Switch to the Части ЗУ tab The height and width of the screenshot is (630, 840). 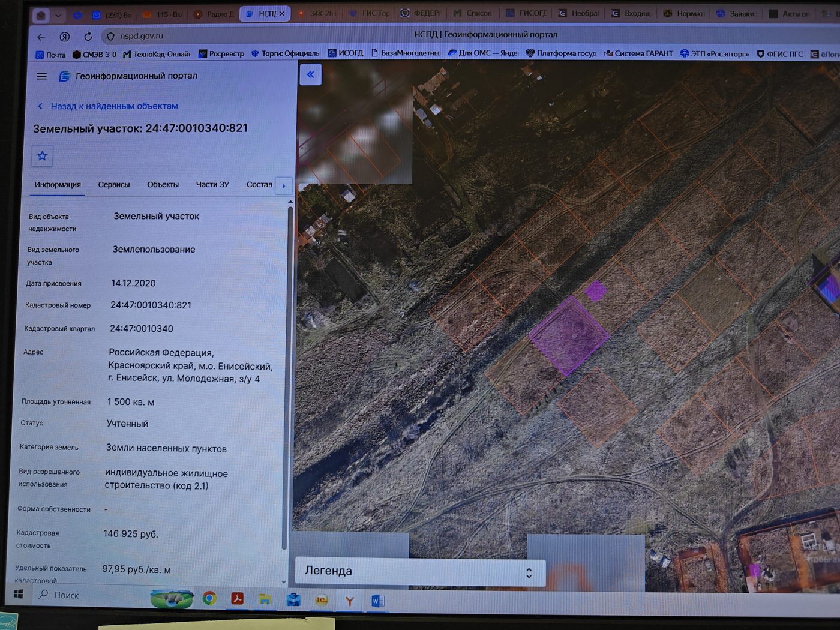pos(212,185)
